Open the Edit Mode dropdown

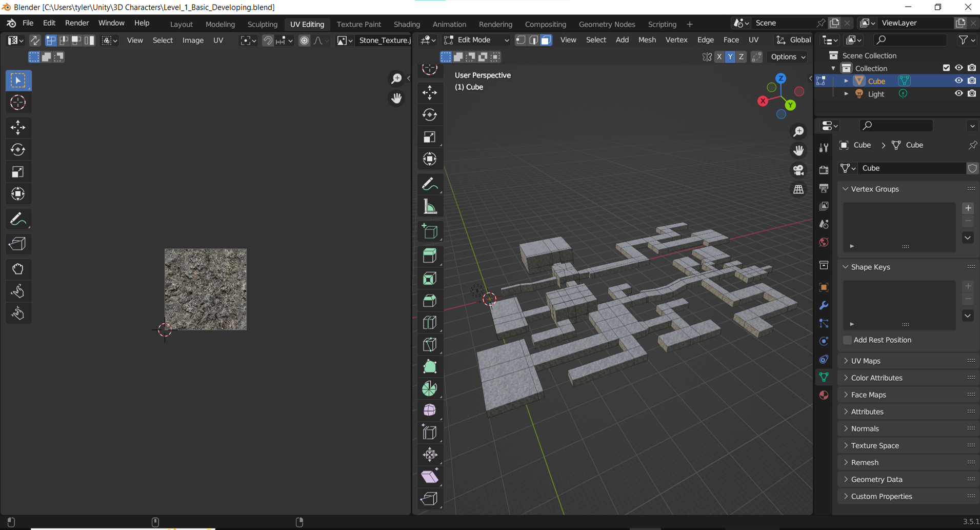click(x=475, y=40)
